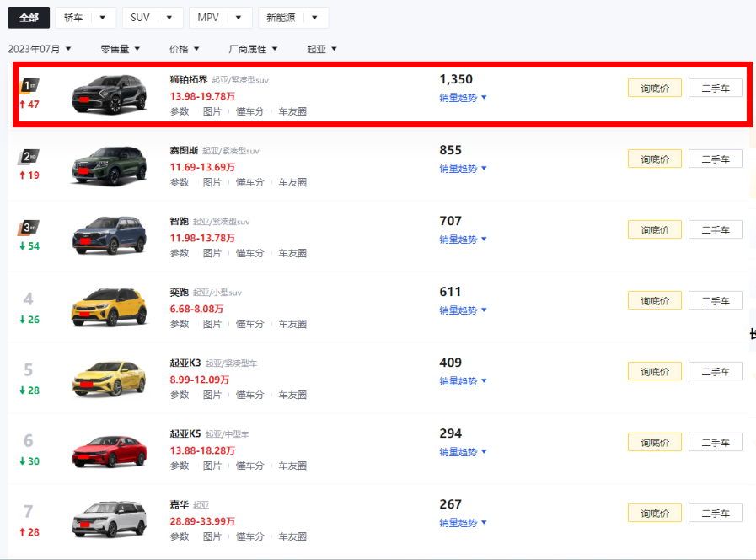Open 懂车分 for 嘉华
Image resolution: width=756 pixels, height=560 pixels.
249,537
